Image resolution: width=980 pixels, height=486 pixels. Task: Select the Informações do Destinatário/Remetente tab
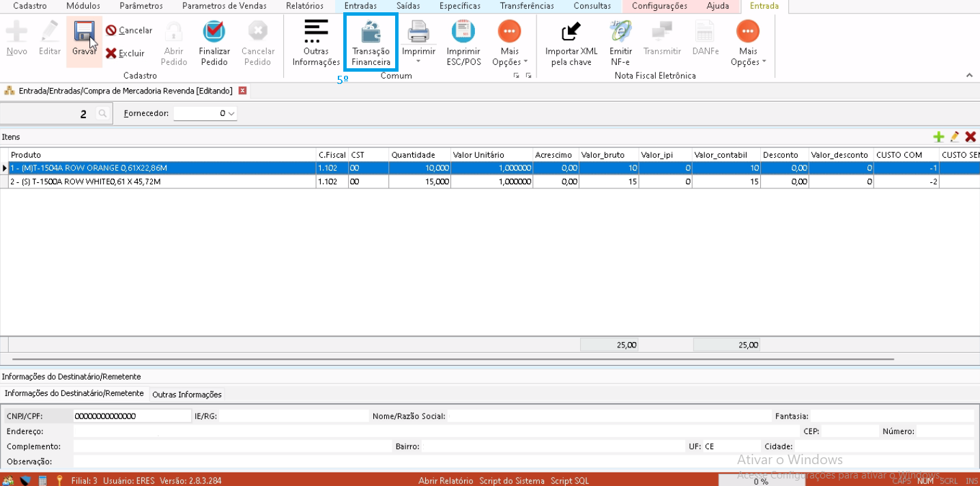[74, 393]
